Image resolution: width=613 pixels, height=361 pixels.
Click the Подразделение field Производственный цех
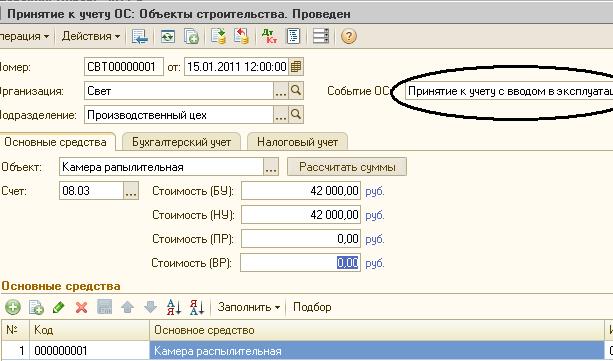point(179,115)
